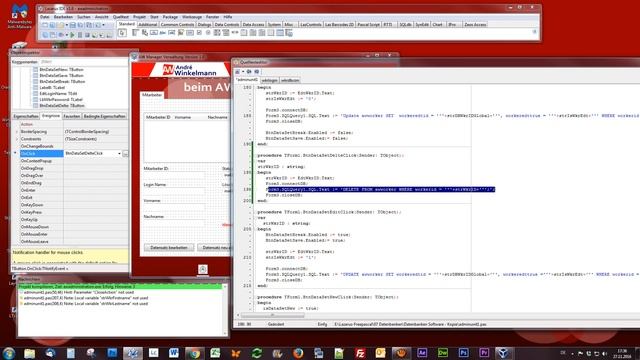Screen dimensions: 640x360
Task: Open the Werkzeuge menu
Action: pyautogui.click(x=192, y=17)
